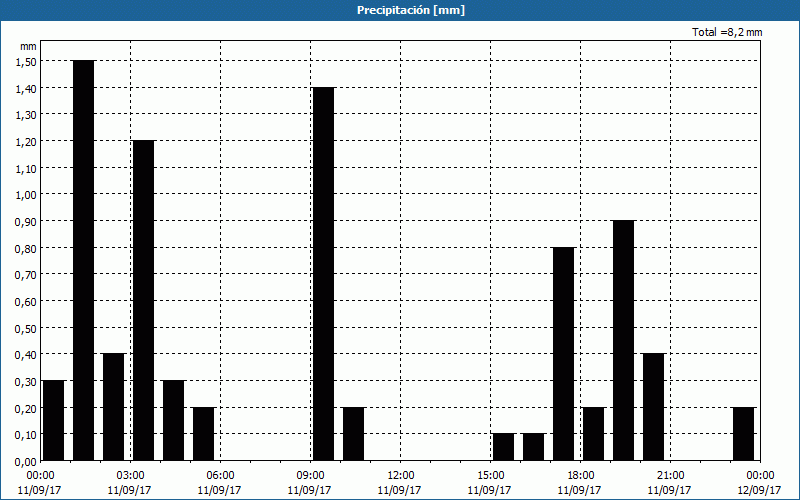Click the 1,20 y-axis label
The height and width of the screenshot is (500, 800).
[26, 142]
